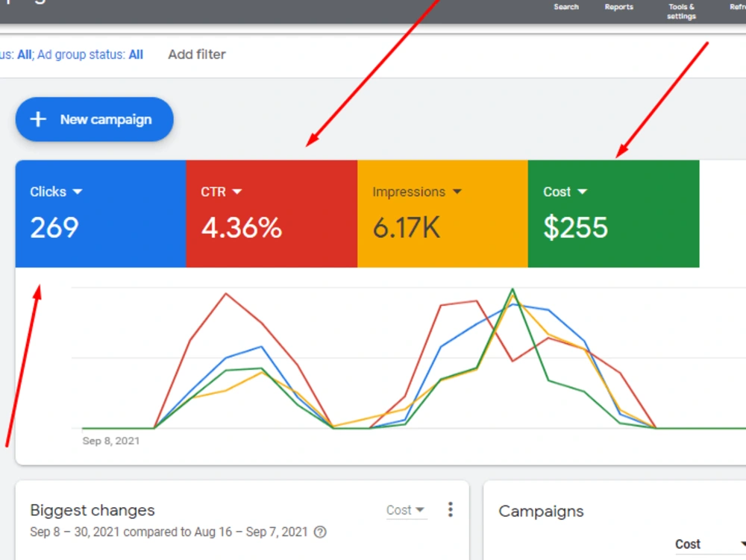746x560 pixels.
Task: Open the CTR metric dropdown
Action: pyautogui.click(x=222, y=192)
